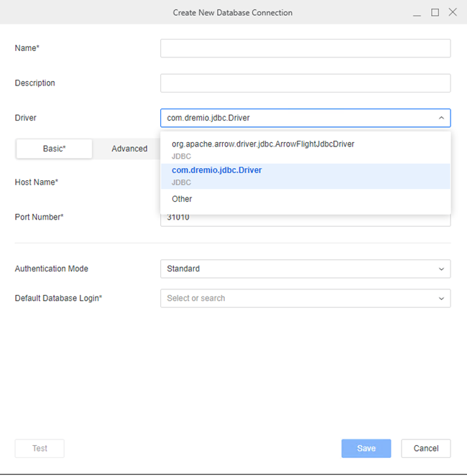Click the Driver combo box text com.dremio.jdbc.Driver

(x=208, y=118)
